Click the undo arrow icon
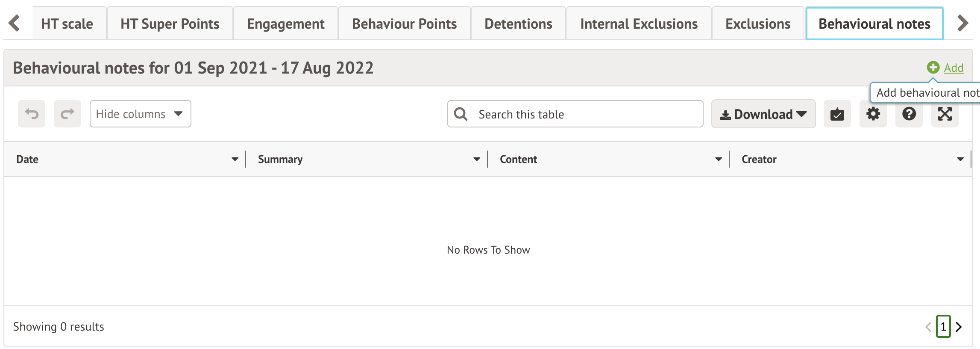This screenshot has height=349, width=980. coord(32,114)
